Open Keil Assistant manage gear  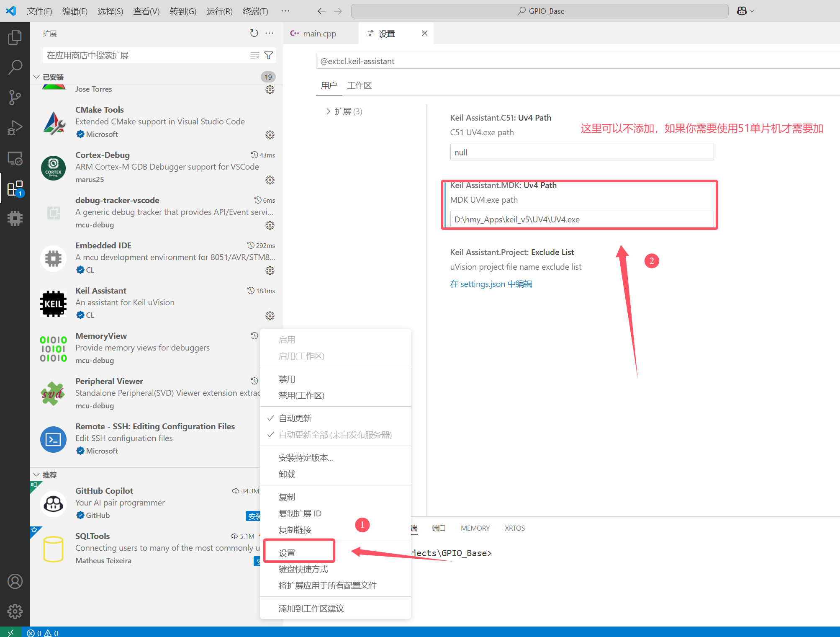270,316
